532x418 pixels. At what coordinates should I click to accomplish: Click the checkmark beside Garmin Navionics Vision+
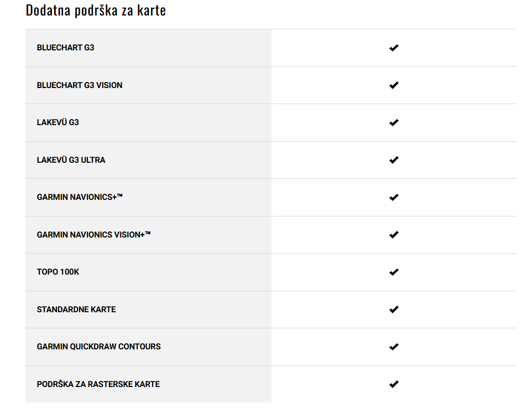click(394, 235)
